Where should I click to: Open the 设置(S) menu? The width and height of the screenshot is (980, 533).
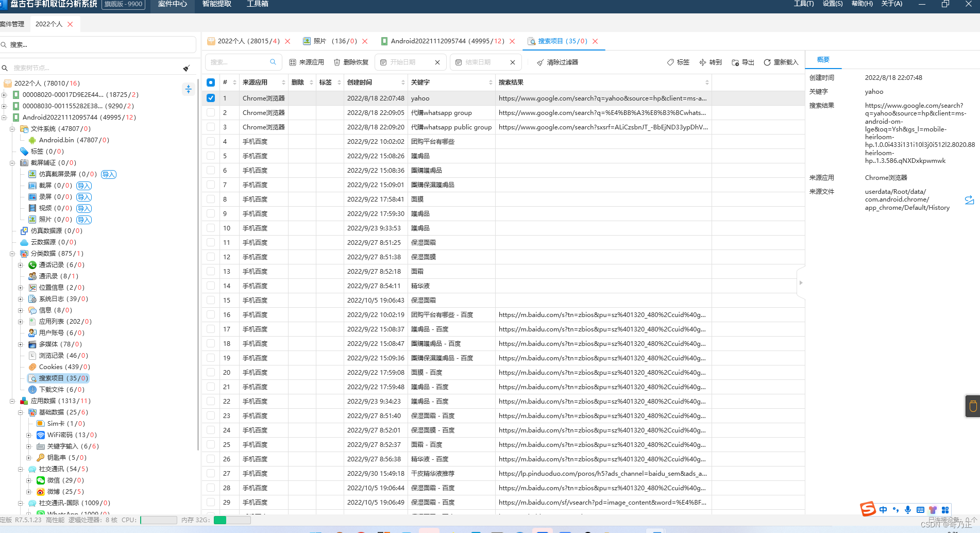(x=833, y=4)
